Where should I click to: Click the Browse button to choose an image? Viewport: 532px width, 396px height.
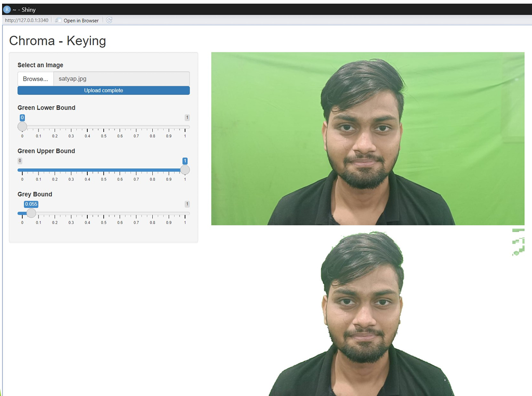coord(35,78)
